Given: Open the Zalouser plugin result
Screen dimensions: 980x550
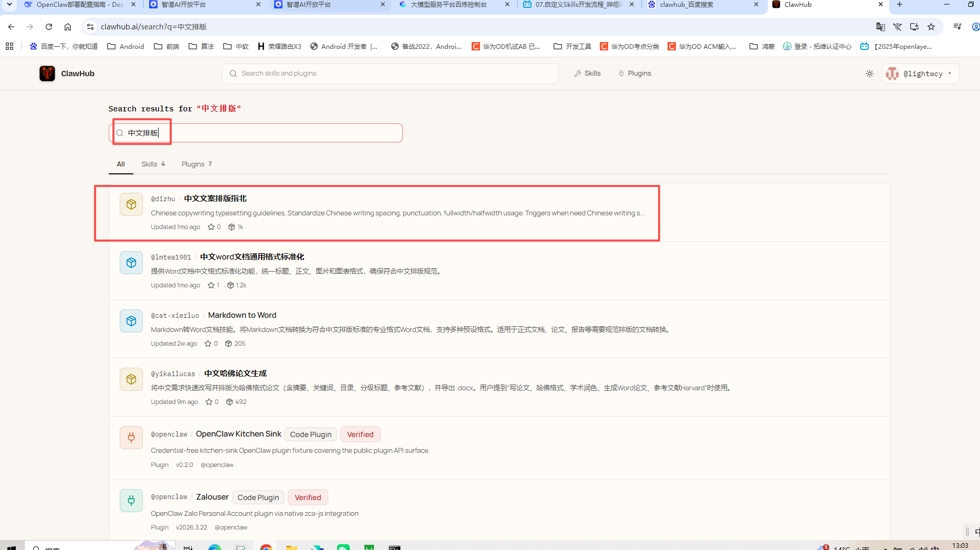Looking at the screenshot, I should [213, 497].
